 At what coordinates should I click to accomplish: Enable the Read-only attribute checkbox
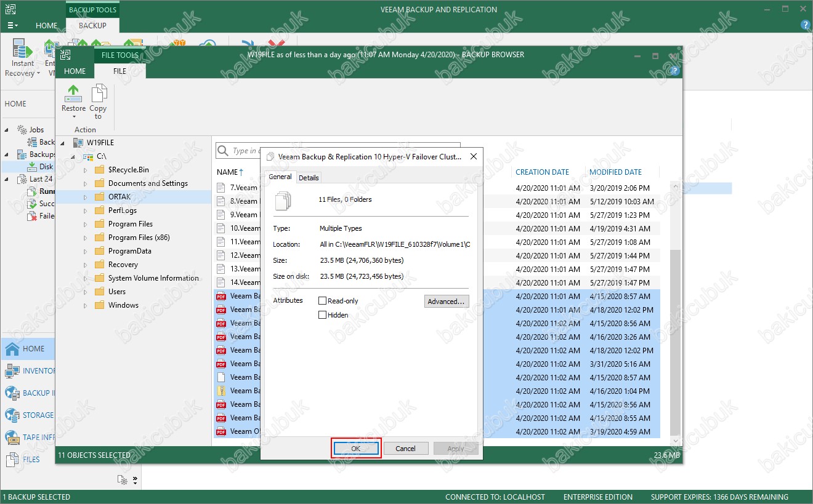pyautogui.click(x=322, y=301)
